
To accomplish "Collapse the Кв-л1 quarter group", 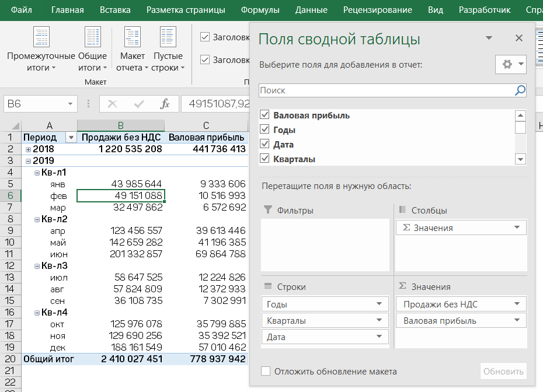I will [37, 173].
